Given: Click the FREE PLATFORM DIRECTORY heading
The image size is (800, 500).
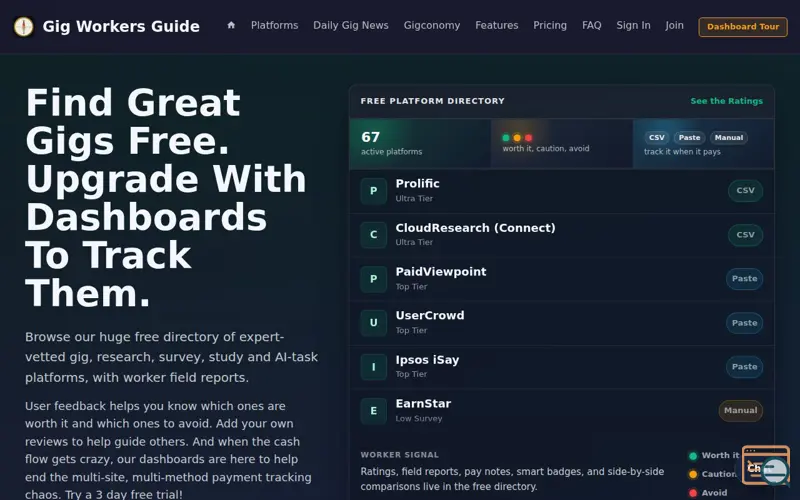Looking at the screenshot, I should coord(433,101).
